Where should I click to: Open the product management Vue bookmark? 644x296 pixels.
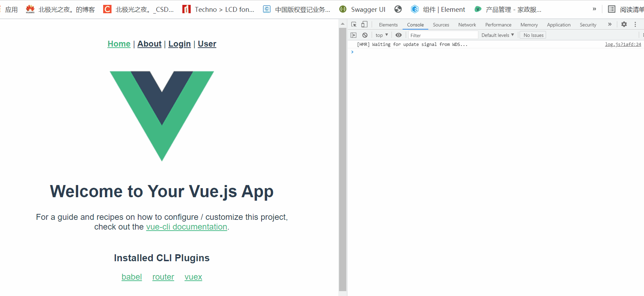[x=507, y=9]
